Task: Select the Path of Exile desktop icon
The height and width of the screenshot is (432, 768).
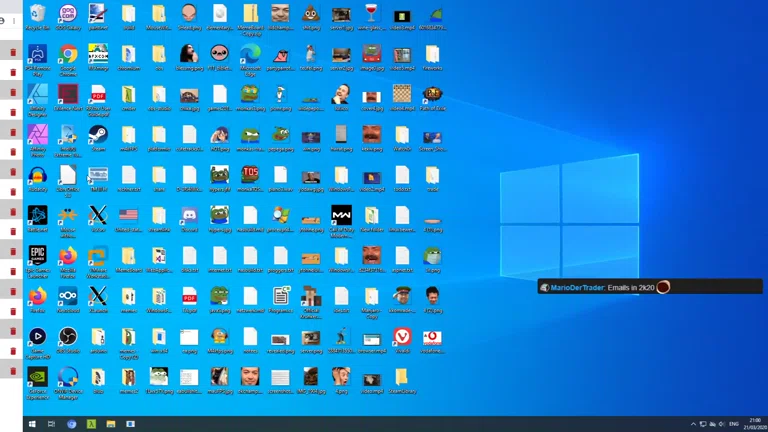Action: [x=432, y=95]
